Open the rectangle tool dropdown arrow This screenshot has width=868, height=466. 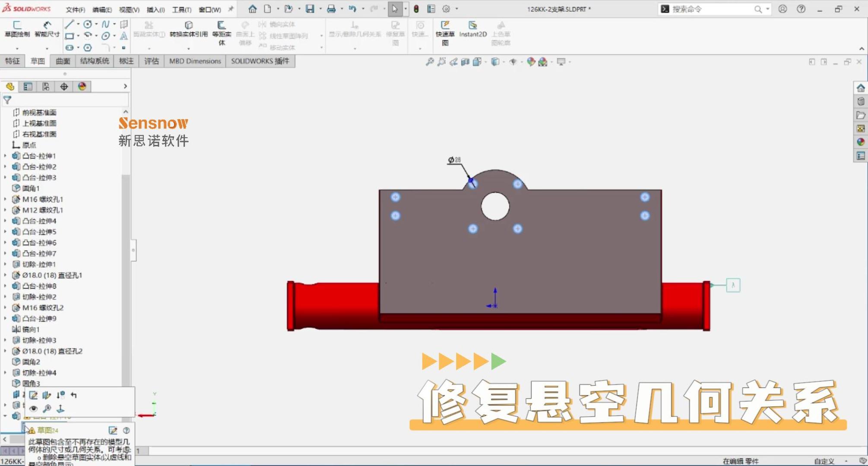click(78, 36)
